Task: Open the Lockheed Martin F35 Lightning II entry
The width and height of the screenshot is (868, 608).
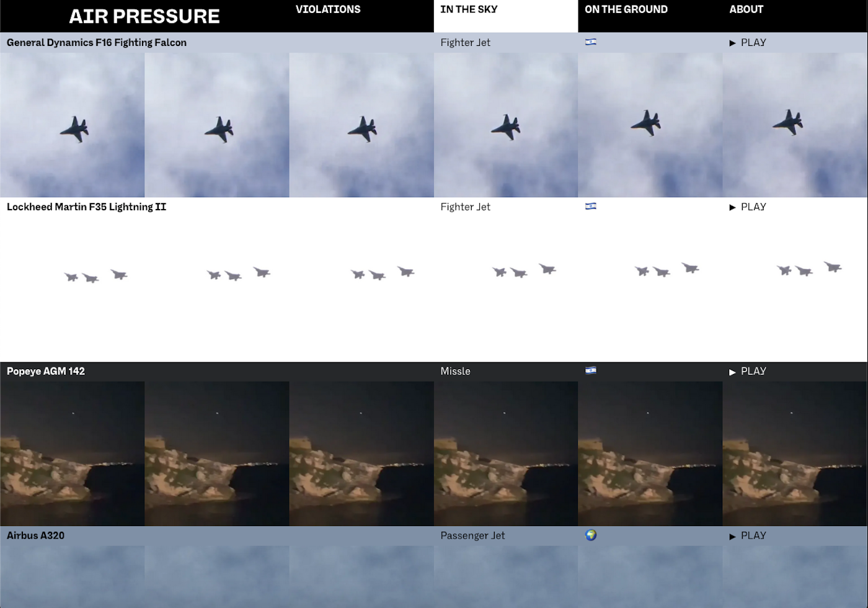Action: coord(86,207)
